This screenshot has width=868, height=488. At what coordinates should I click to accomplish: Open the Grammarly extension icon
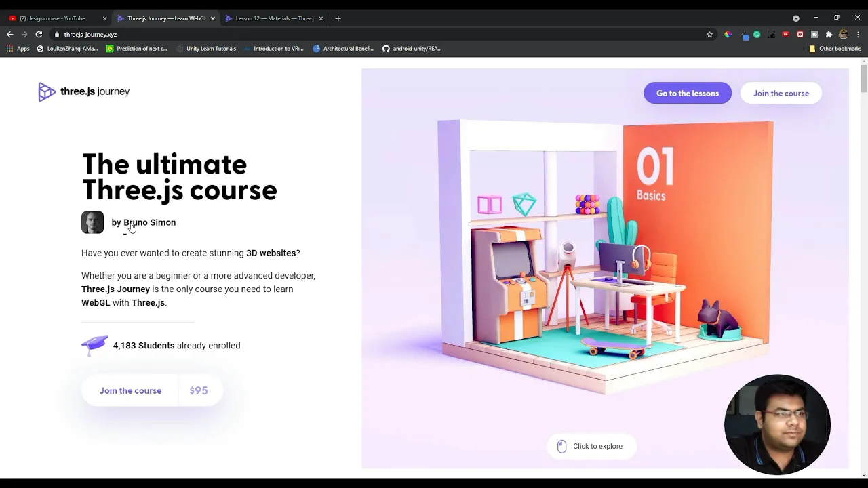(757, 35)
